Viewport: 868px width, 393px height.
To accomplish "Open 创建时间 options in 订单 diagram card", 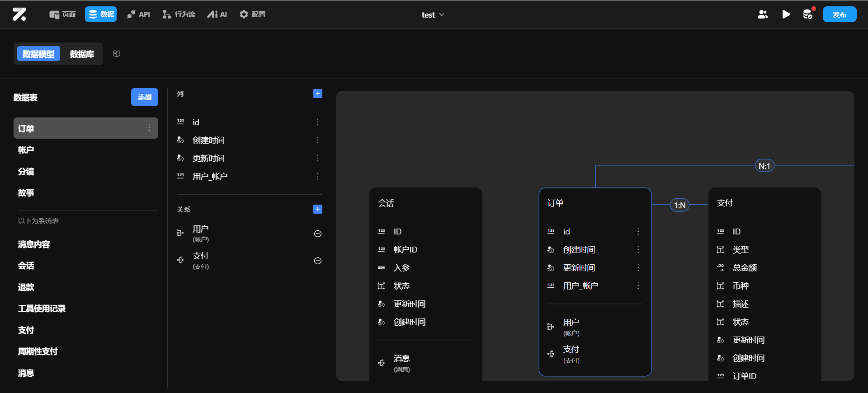I will coord(638,249).
